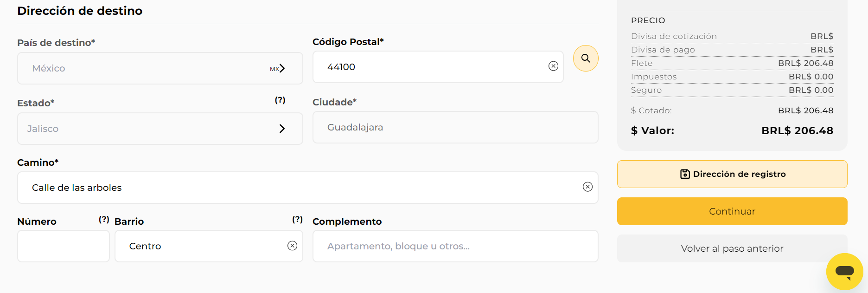868x293 pixels.
Task: Focus the Número input field
Action: point(64,246)
